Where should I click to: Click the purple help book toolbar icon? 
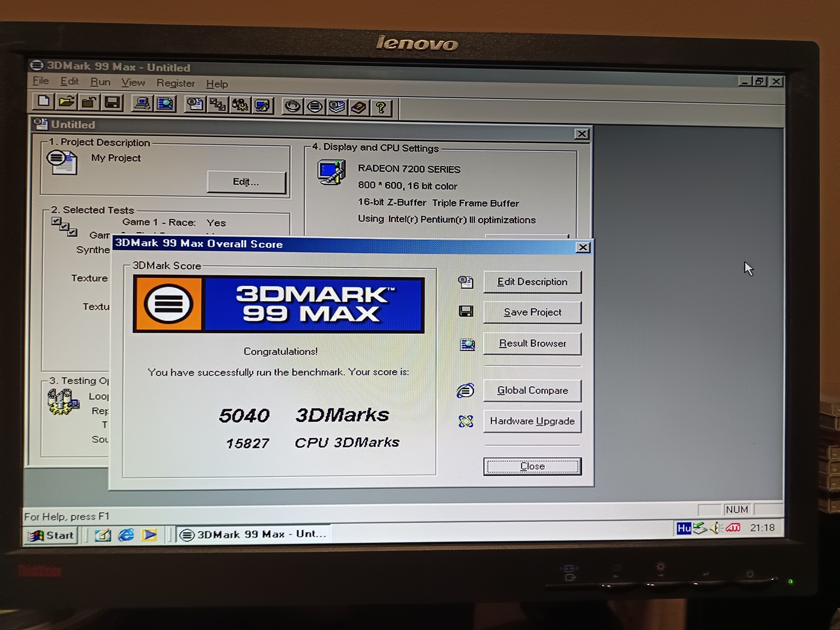tap(359, 108)
